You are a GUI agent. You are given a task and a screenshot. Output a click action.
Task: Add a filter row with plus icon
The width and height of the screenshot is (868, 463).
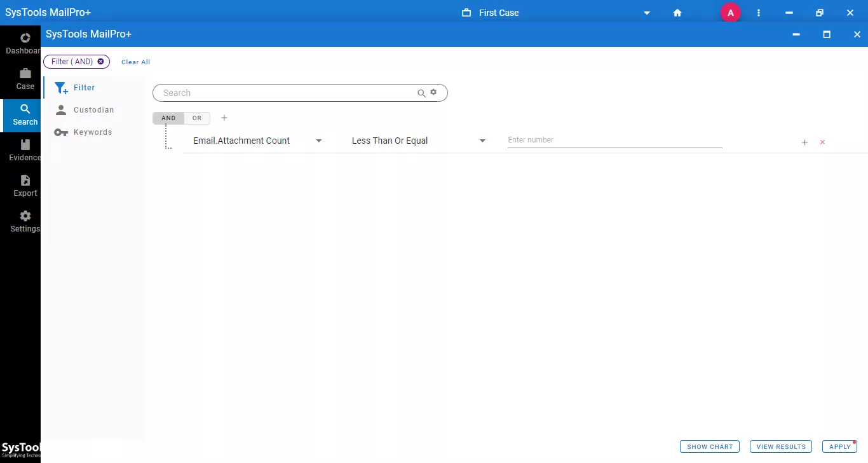click(804, 142)
